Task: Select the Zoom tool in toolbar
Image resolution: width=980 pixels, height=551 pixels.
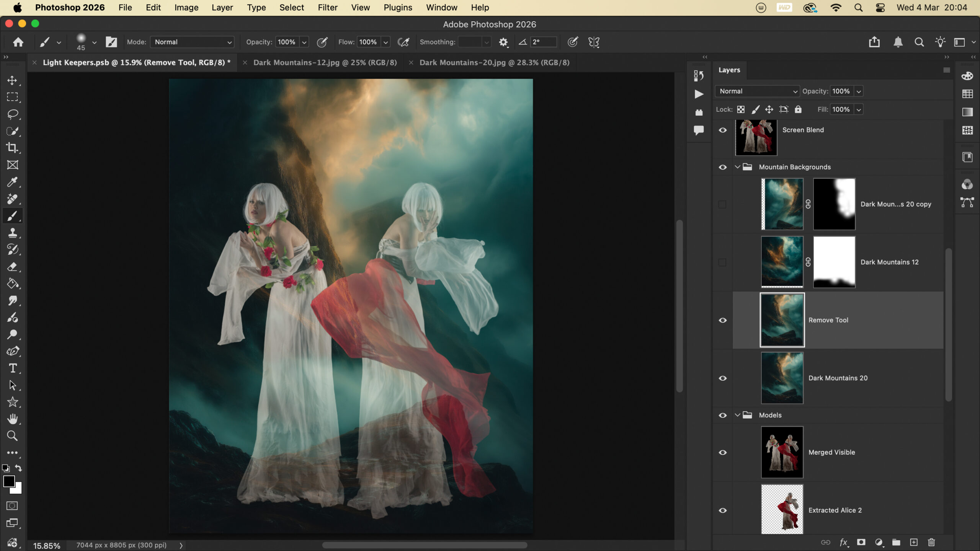Action: [x=12, y=436]
